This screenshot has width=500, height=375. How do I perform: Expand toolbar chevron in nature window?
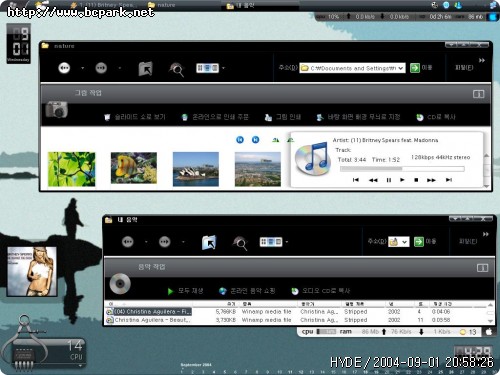tap(482, 60)
